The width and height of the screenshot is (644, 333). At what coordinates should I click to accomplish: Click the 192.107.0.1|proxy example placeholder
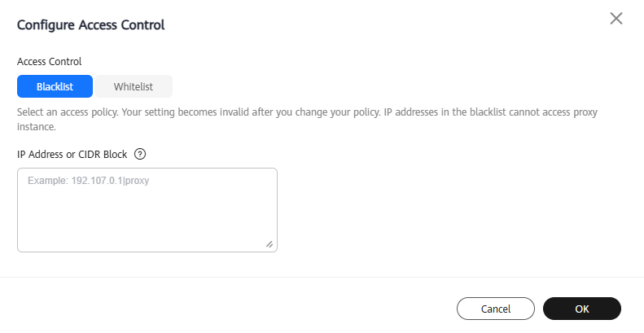[x=88, y=181]
